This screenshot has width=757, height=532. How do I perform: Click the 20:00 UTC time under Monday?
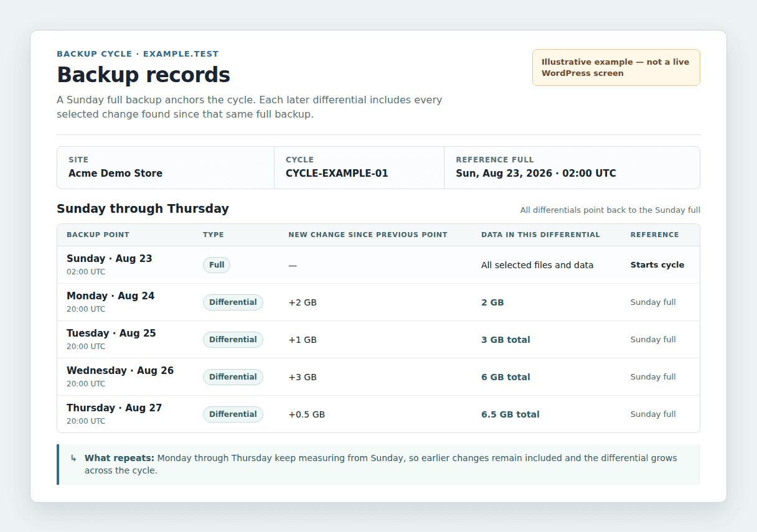coord(86,309)
